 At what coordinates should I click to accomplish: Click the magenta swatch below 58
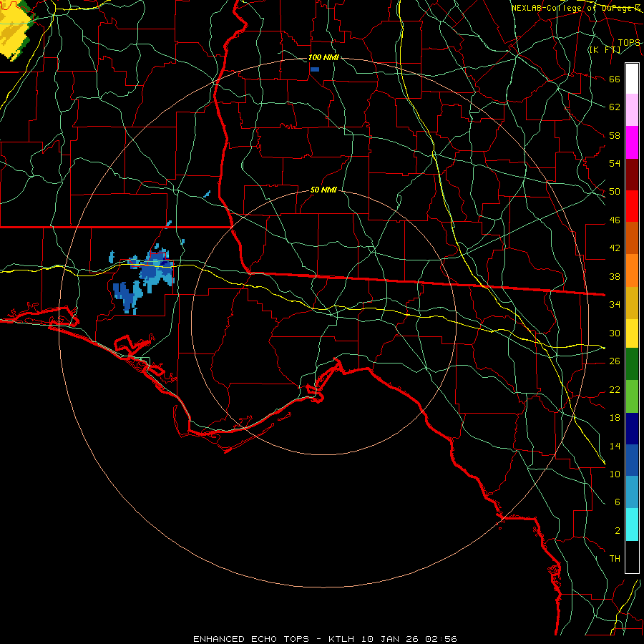click(632, 142)
